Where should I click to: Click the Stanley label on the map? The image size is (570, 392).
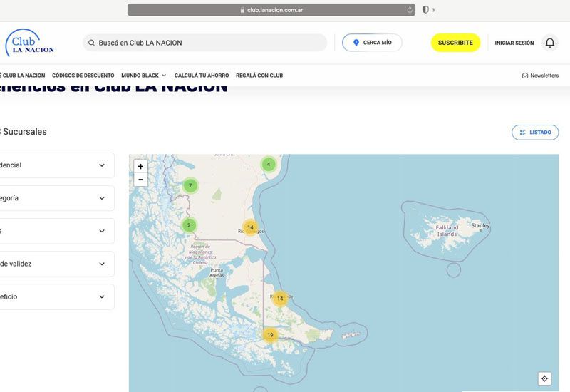[x=480, y=225]
